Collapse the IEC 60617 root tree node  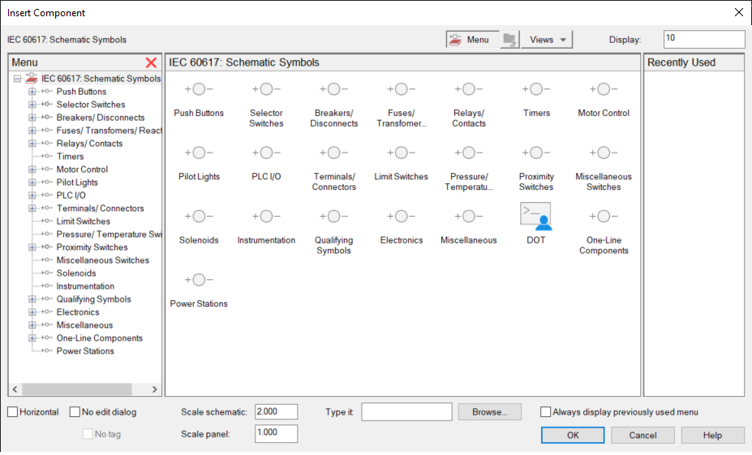point(17,78)
